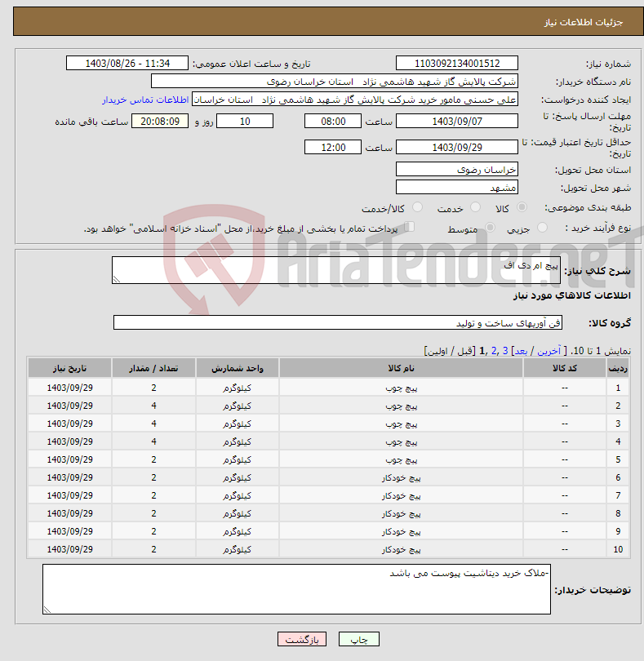This screenshot has width=644, height=661.
Task: Click the 12:00 validity time field
Action: pyautogui.click(x=333, y=147)
